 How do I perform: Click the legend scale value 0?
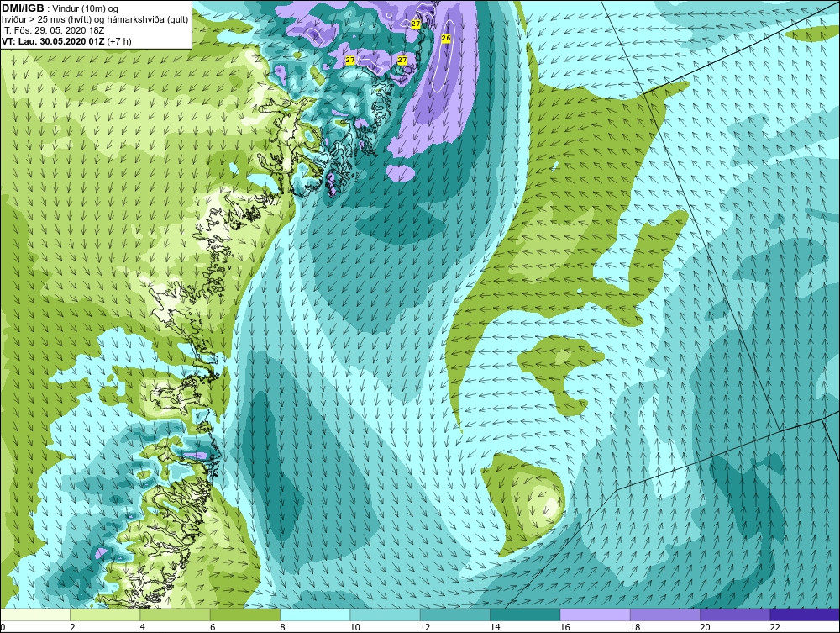click(x=3, y=627)
